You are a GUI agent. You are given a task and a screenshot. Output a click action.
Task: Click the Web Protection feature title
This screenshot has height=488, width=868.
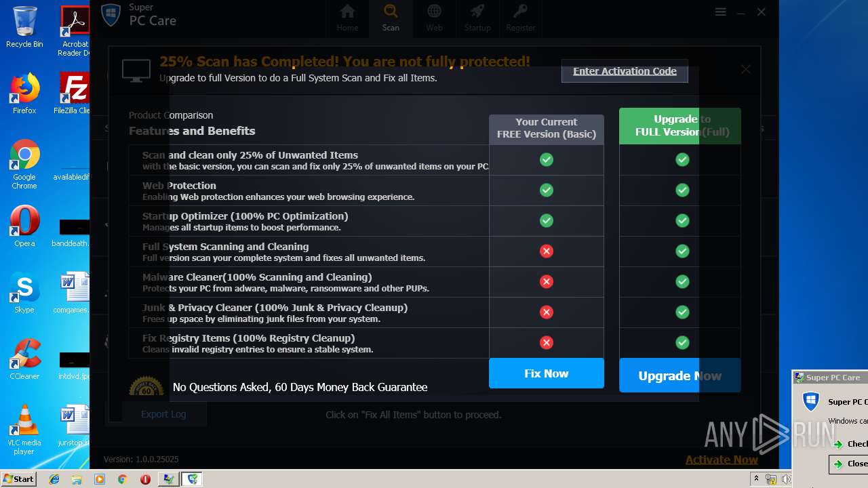(x=179, y=186)
